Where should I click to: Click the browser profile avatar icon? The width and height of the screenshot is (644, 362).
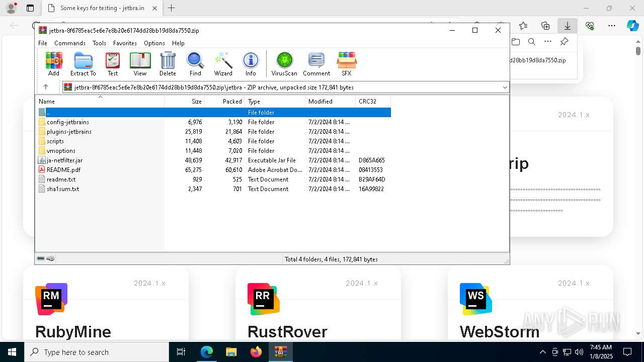click(11, 8)
